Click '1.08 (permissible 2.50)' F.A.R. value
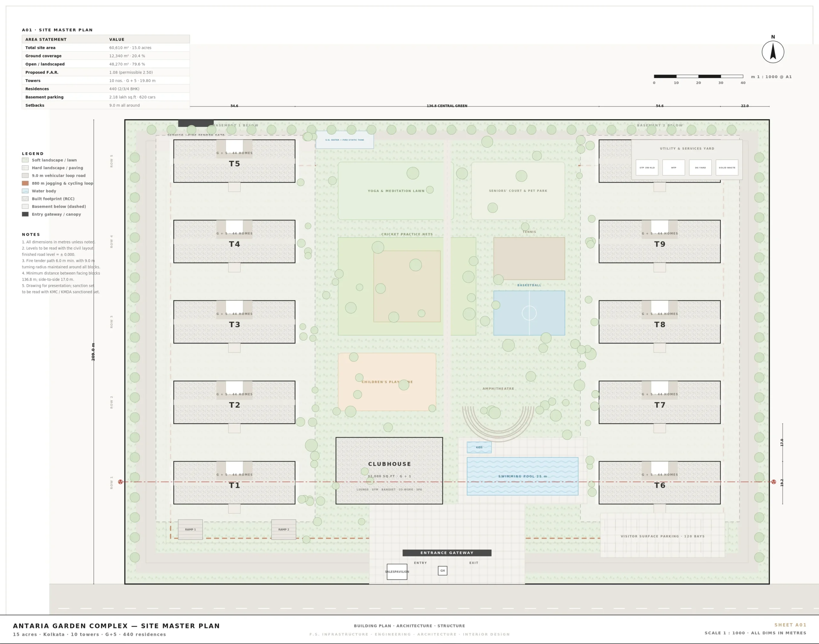 click(x=131, y=72)
